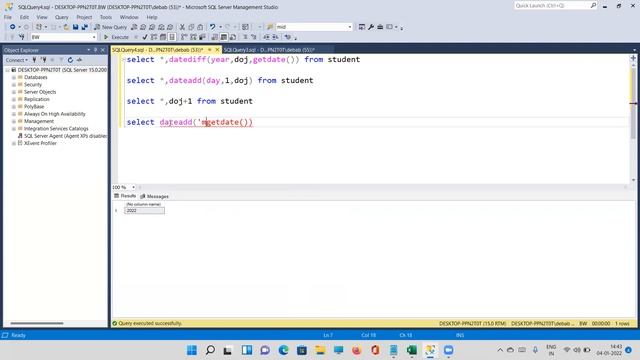This screenshot has width=640, height=360.
Task: Click the Disconnect plug icon in Object Explorer
Action: click(43, 60)
